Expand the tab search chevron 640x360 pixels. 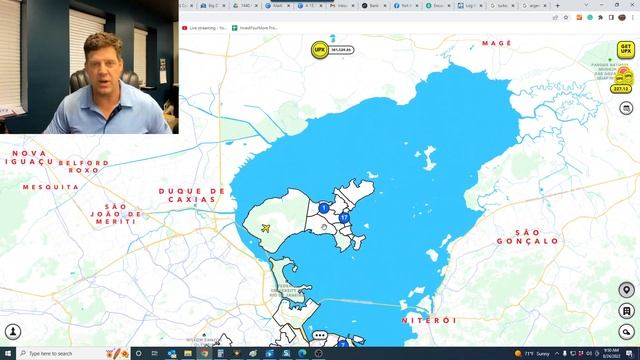[587, 5]
